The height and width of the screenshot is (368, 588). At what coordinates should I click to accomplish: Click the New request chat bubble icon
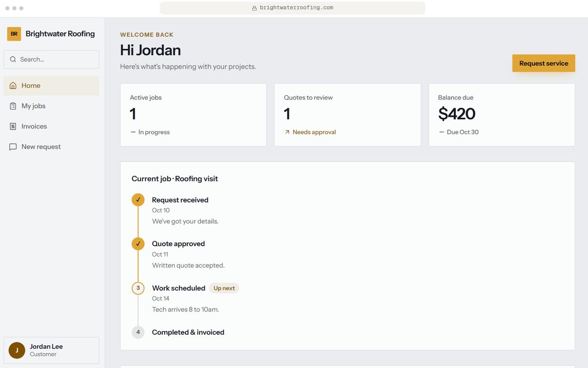tap(13, 147)
